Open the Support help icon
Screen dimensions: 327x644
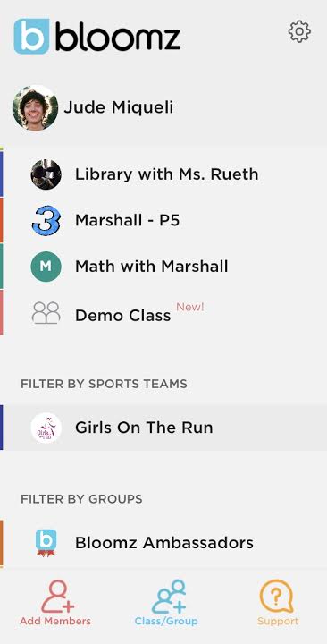coord(278,603)
